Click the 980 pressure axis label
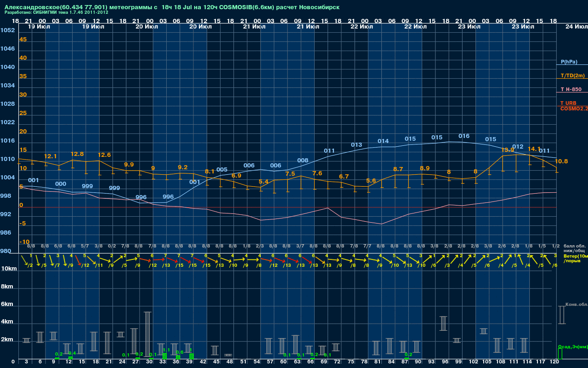Image resolution: width=588 pixels, height=368 pixels. (x=6, y=251)
